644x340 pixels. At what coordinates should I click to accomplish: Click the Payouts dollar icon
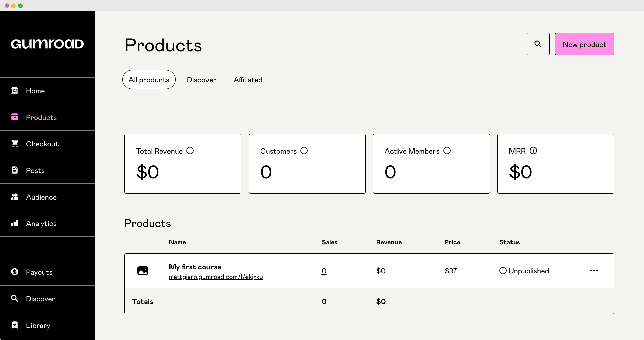coord(15,272)
